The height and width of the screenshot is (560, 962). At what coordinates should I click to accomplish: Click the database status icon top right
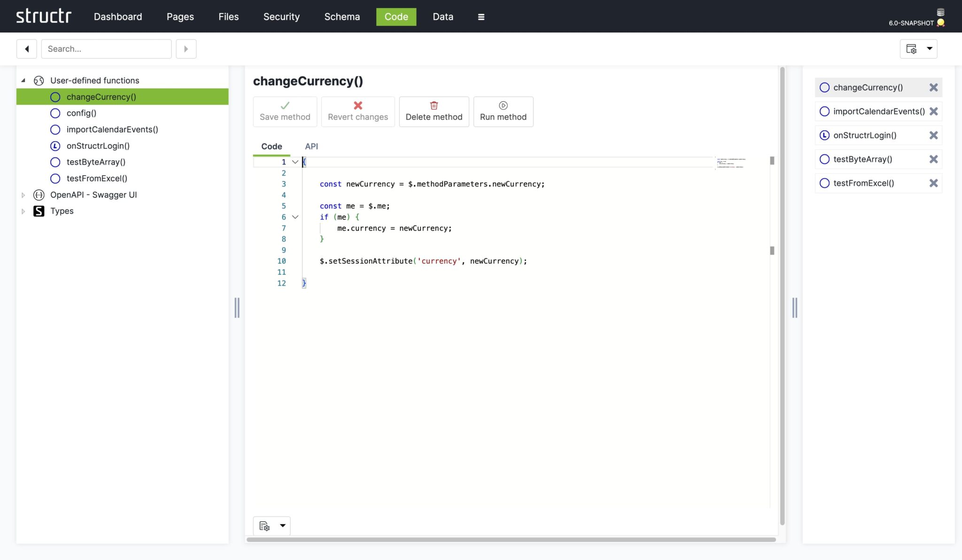(x=939, y=12)
